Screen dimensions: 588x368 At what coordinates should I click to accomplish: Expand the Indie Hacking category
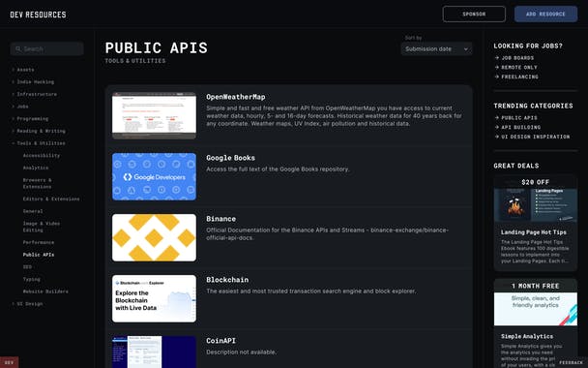(x=33, y=82)
